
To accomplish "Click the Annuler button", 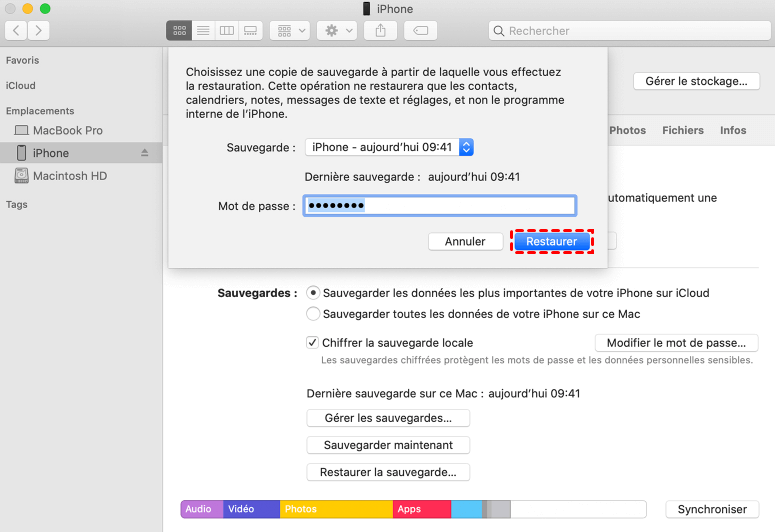I will (465, 241).
